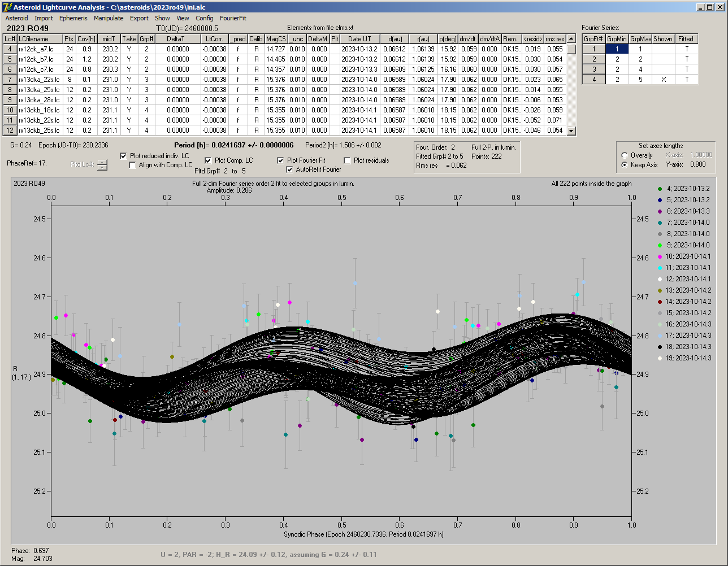
Task: Click the Shown X cell in Fourier row 4
Action: 663,80
